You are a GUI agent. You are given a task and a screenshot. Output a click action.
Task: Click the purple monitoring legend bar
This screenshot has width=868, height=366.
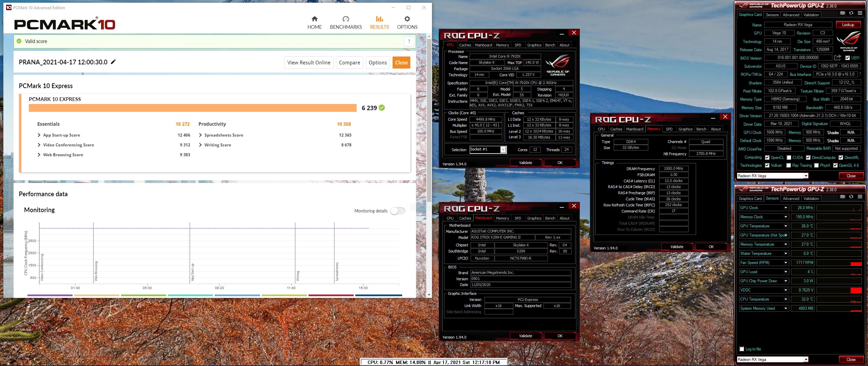(x=50, y=295)
